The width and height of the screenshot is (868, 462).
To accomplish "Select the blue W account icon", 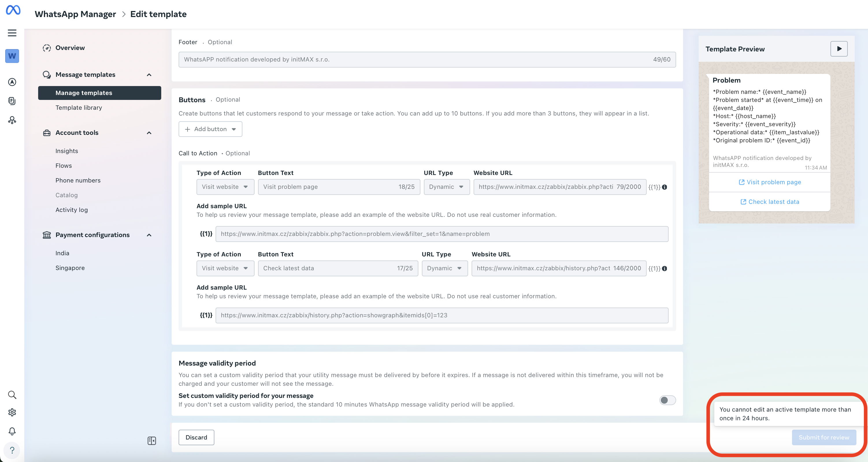I will [x=12, y=56].
